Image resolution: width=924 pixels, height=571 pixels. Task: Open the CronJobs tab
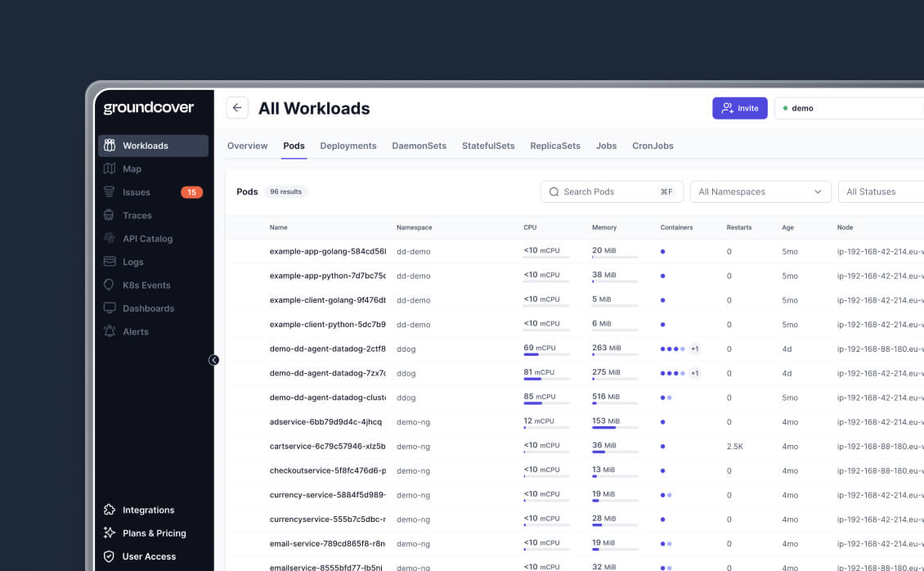click(653, 146)
